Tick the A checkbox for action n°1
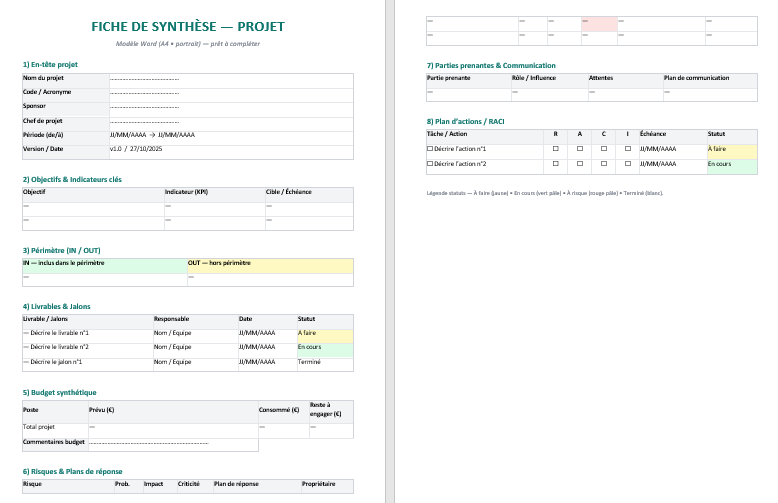Screen dimensions: 778x503 coord(580,148)
